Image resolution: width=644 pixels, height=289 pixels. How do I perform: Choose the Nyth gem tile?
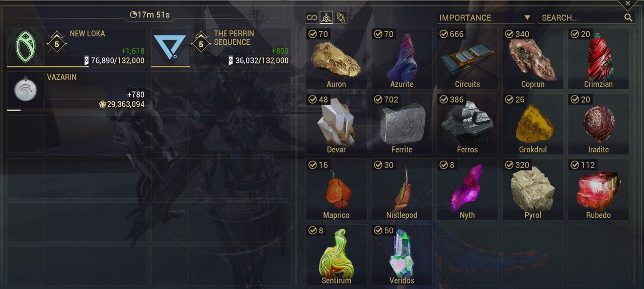[467, 189]
